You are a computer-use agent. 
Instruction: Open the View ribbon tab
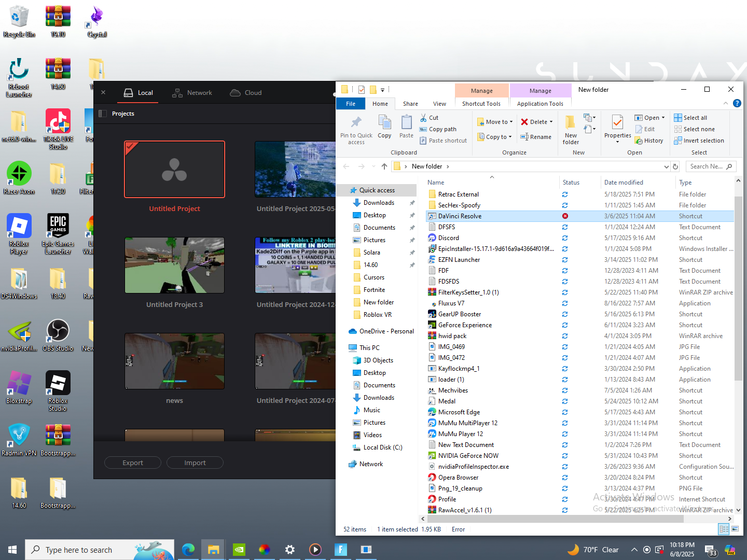click(439, 104)
